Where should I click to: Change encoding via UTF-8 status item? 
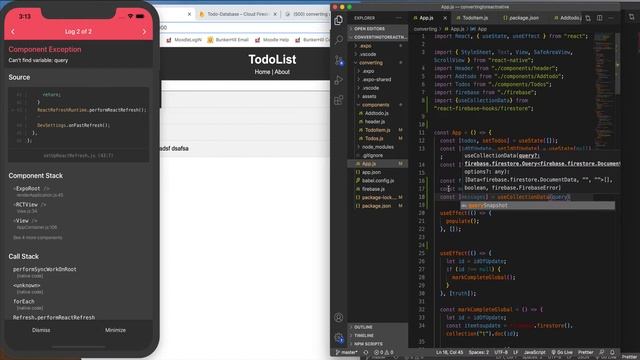point(501,352)
